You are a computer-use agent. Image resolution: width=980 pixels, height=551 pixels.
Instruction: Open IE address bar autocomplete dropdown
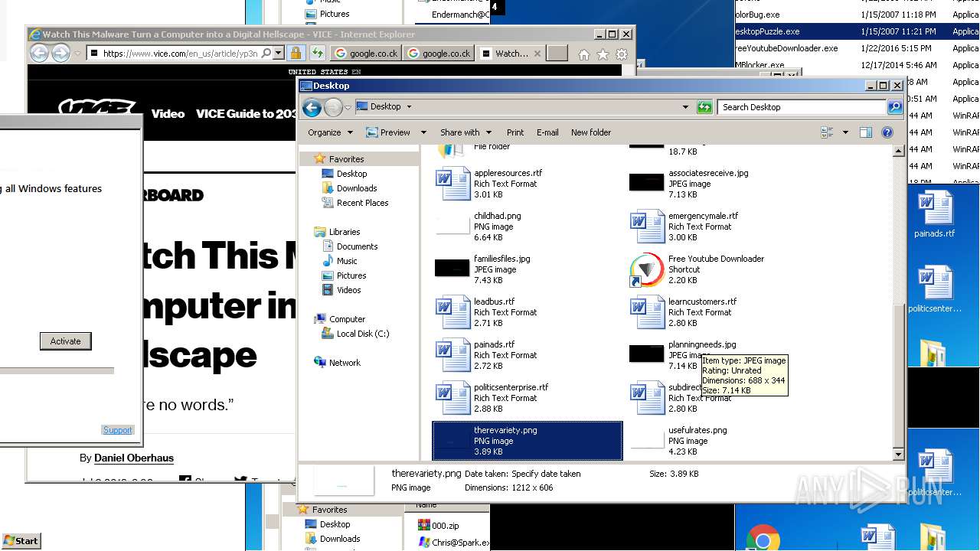pos(279,54)
